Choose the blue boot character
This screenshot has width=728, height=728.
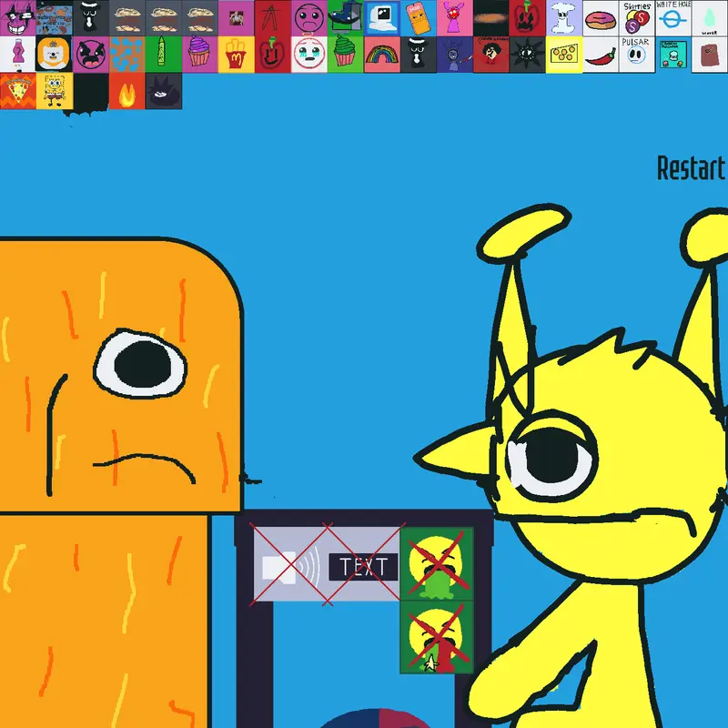point(346,18)
